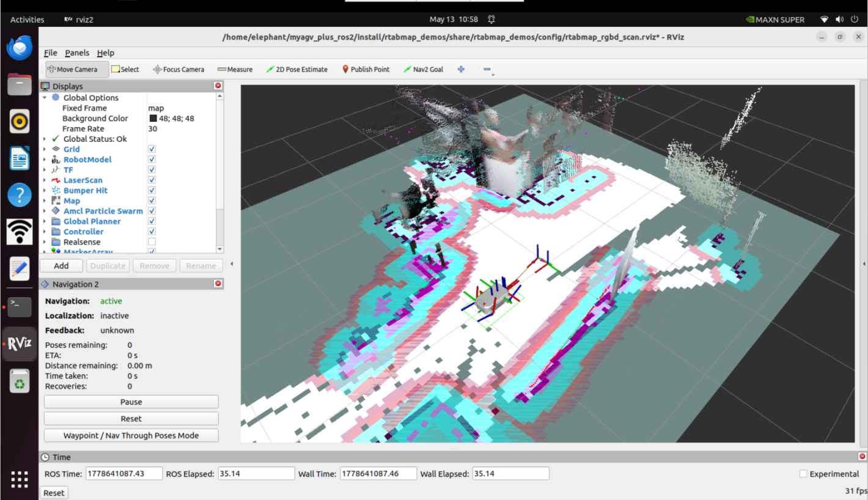Open the Terminal from the dock
This screenshot has width=868, height=500.
pos(20,306)
